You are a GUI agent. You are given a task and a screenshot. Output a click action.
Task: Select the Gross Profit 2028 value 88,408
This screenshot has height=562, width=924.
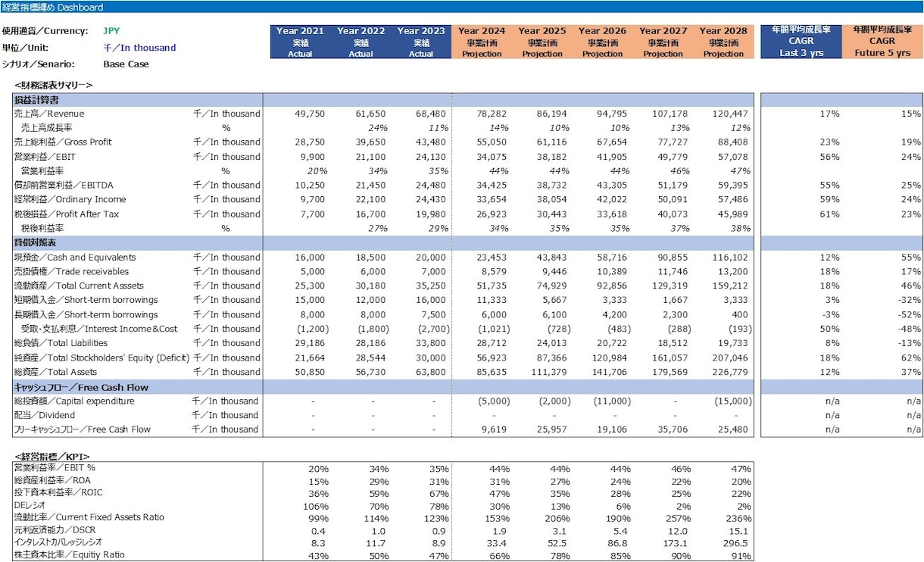731,142
